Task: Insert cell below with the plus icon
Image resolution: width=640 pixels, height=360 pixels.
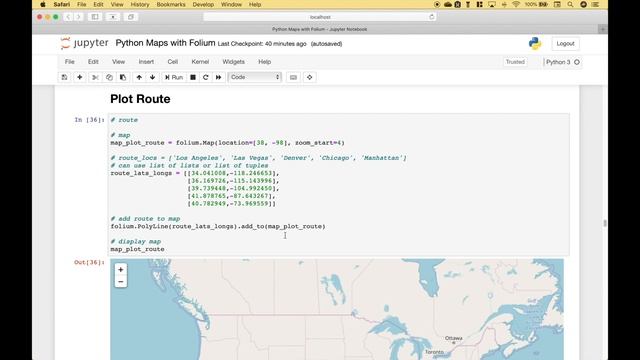Action: 80,77
